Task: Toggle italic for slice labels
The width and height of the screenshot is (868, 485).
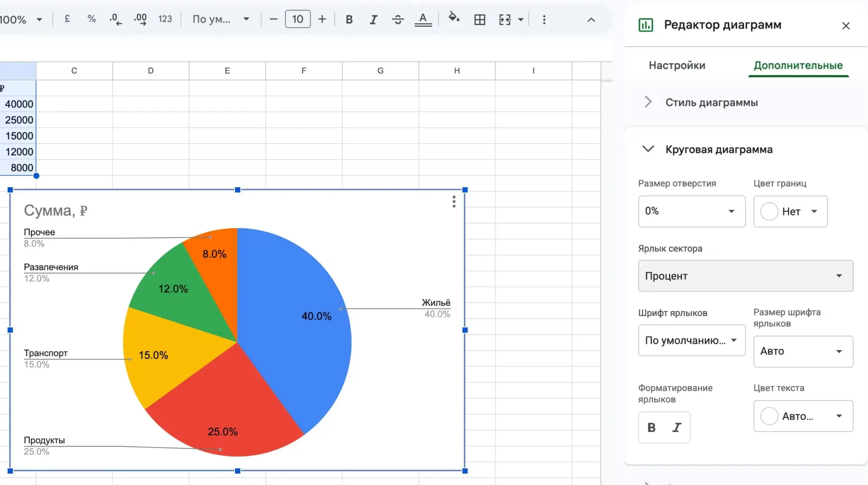Action: (x=676, y=427)
